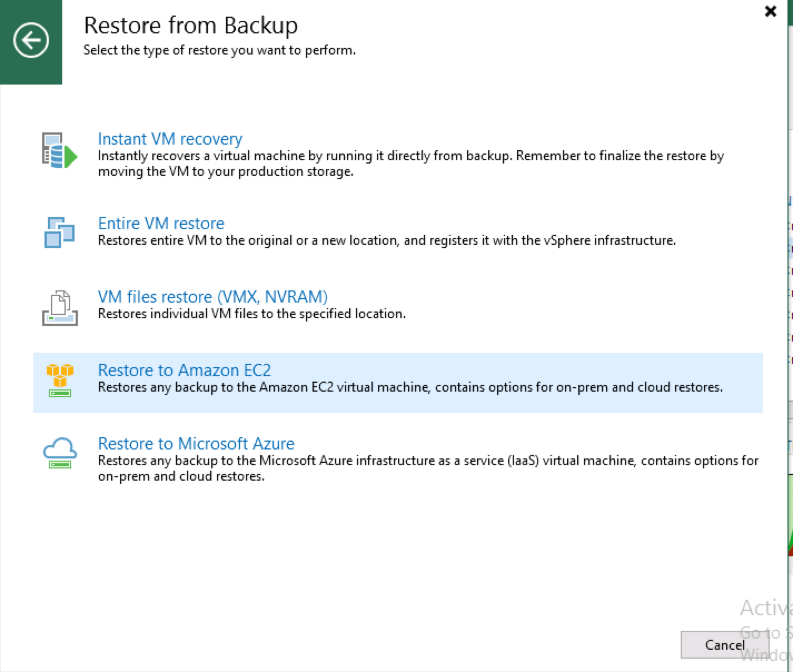The image size is (793, 672).
Task: Open Restore to Amazon EC2
Action: point(185,370)
